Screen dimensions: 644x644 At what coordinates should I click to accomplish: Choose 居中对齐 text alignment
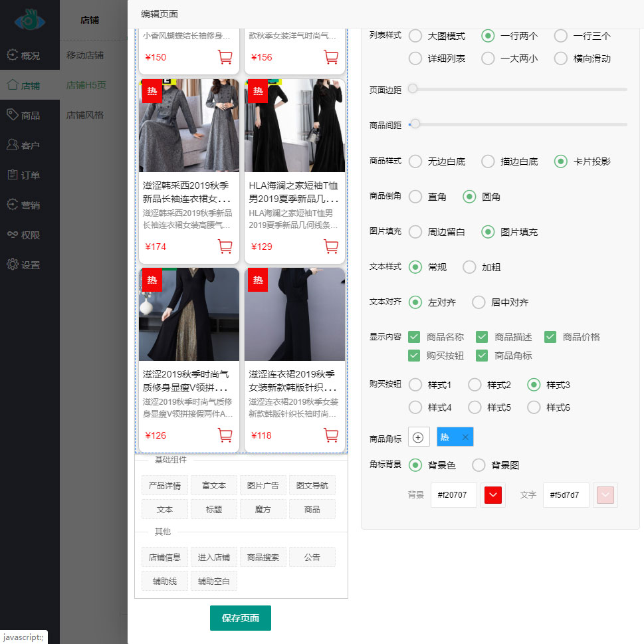(x=479, y=302)
